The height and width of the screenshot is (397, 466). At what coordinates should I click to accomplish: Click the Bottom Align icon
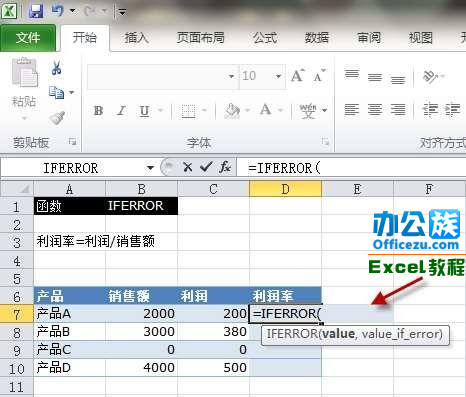coord(398,80)
